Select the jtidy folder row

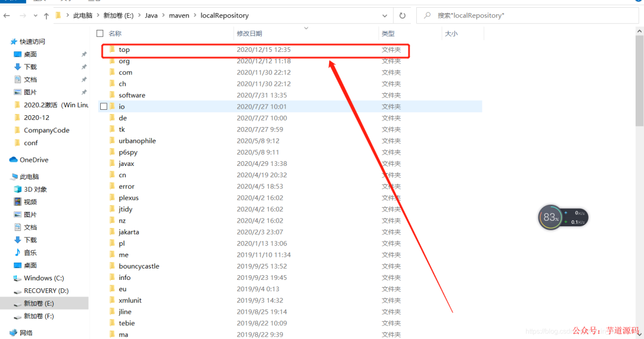(x=290, y=209)
